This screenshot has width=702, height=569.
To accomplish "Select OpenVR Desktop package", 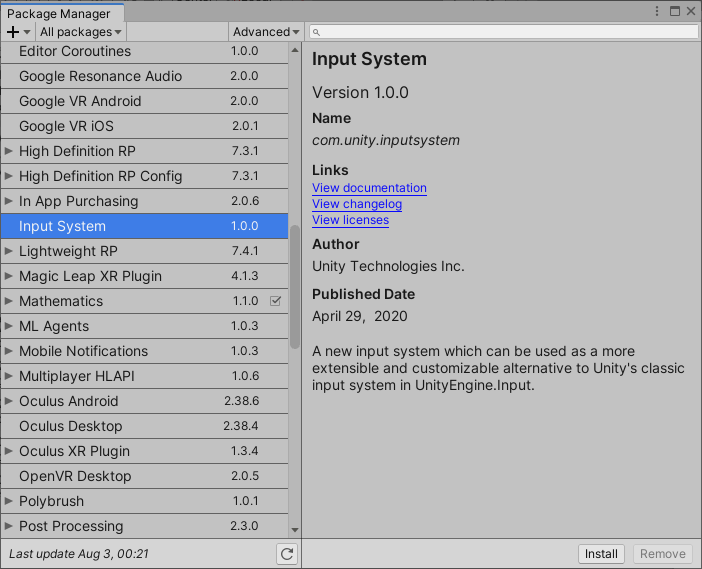I will [x=145, y=476].
